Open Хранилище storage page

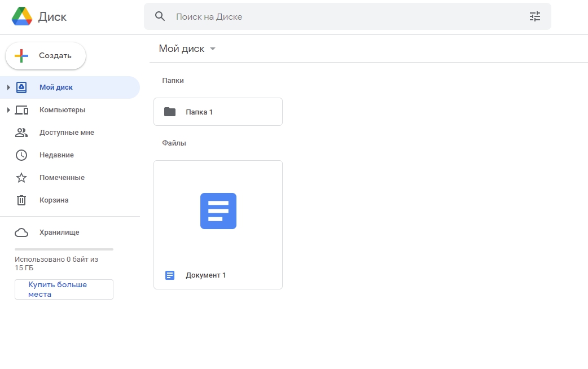point(70,232)
